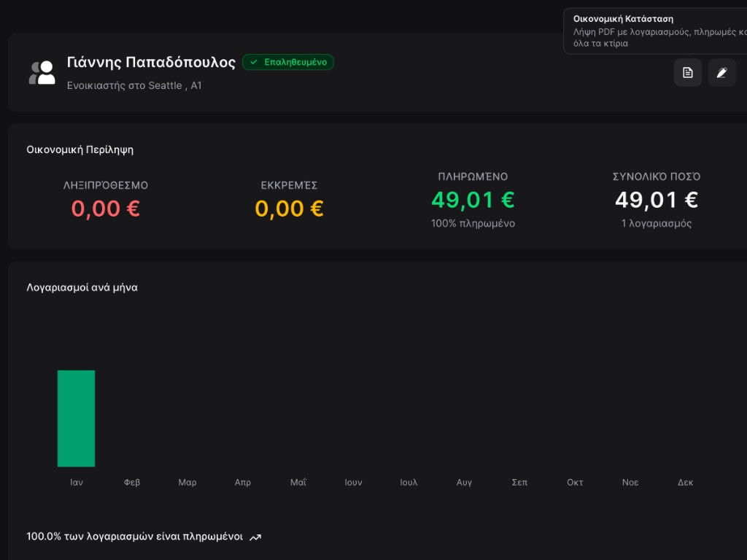Click the checkmark in the Επαληθευμένο badge
The width and height of the screenshot is (747, 560).
[x=254, y=63]
